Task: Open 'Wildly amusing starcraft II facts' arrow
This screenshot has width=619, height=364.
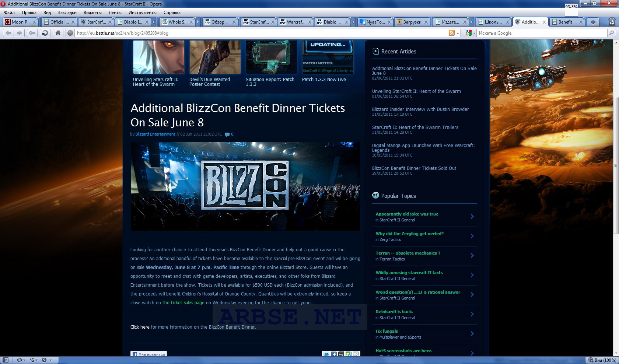Action: click(472, 275)
